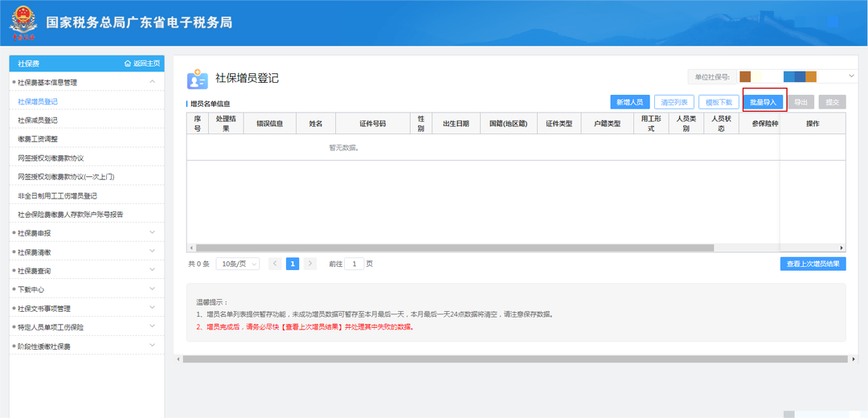Viewport: 868px width, 418px height.
Task: Click the 社保费 sidebar header
Action: click(x=28, y=64)
